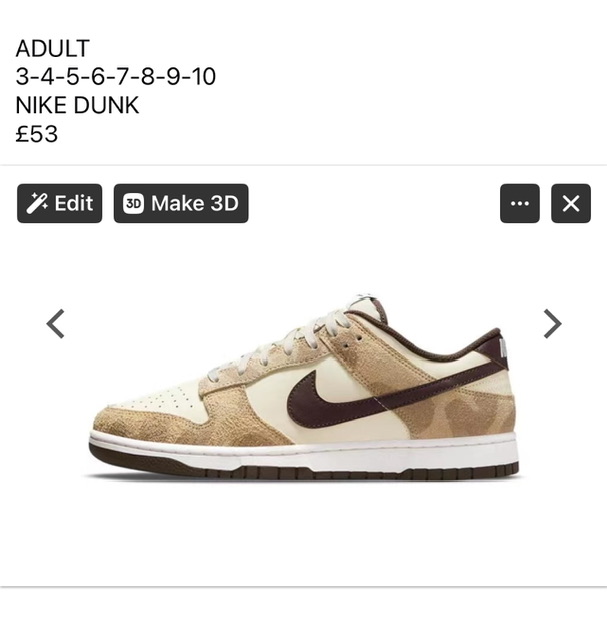Click the white midsole of the sneaker
Viewport: 607px width, 640px height.
(x=310, y=453)
